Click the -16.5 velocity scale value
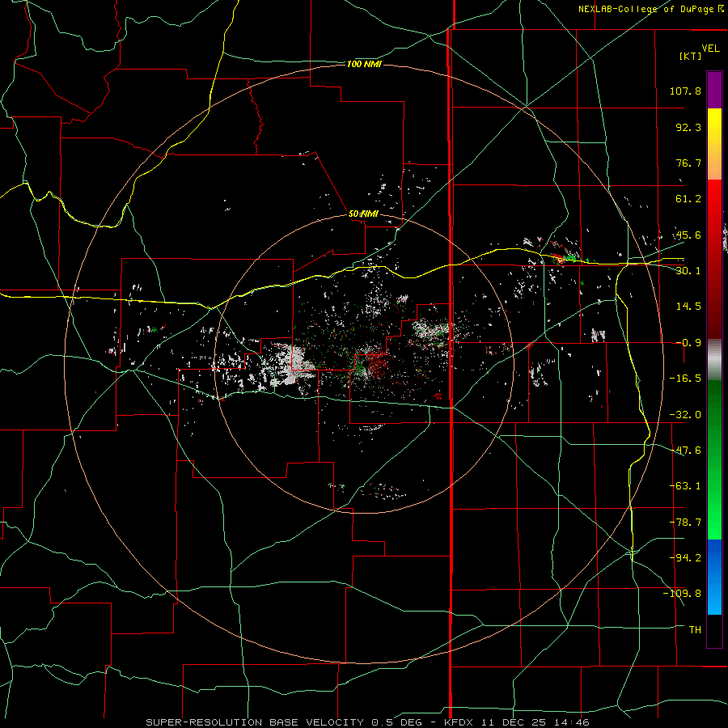This screenshot has height=728, width=728. [685, 379]
